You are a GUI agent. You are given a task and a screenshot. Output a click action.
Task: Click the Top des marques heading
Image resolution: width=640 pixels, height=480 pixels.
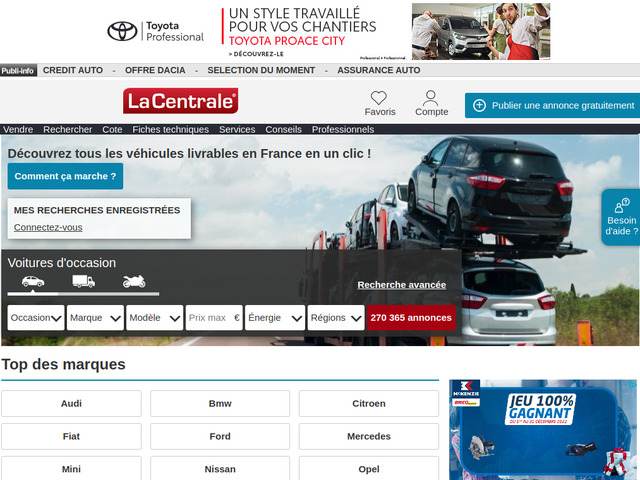point(64,364)
